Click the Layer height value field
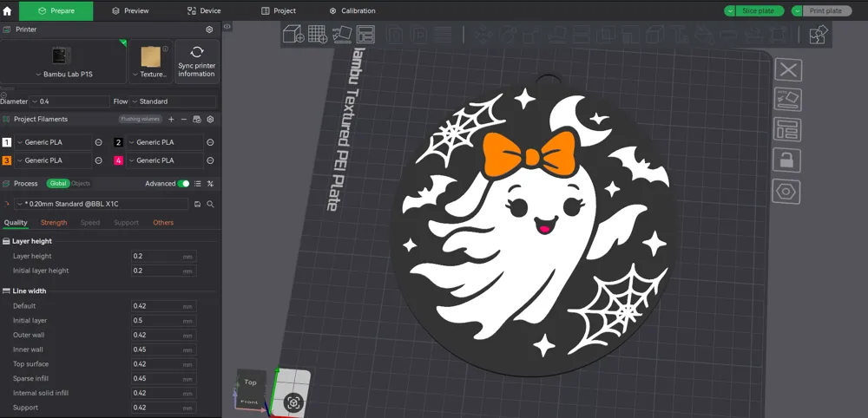868x418 pixels. click(164, 256)
